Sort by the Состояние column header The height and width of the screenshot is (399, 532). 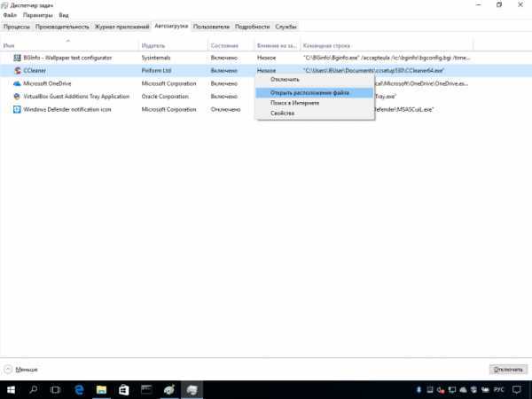231,45
